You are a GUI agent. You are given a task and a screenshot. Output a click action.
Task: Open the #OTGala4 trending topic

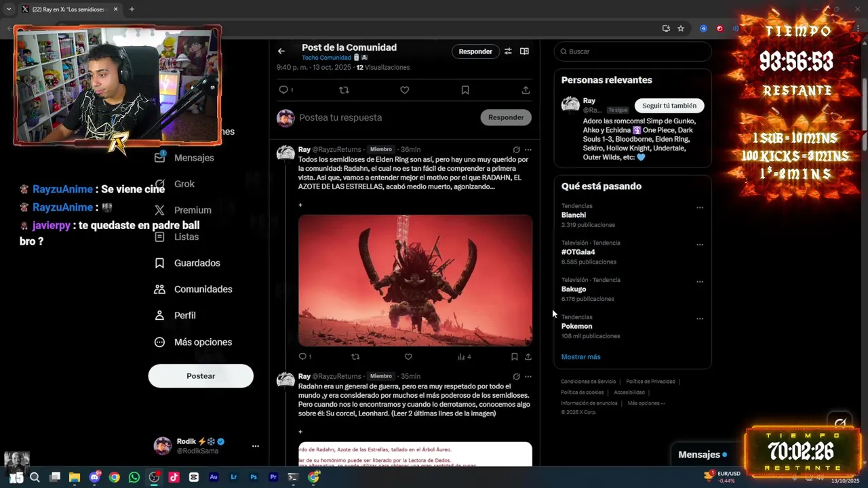pyautogui.click(x=578, y=252)
